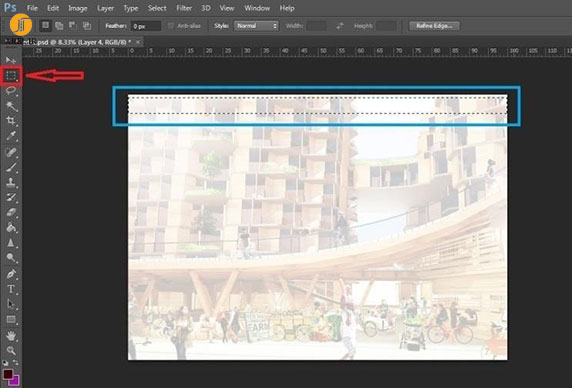The height and width of the screenshot is (388, 572).
Task: Select the Sharpen/Blur triangle tool
Action: point(11,242)
